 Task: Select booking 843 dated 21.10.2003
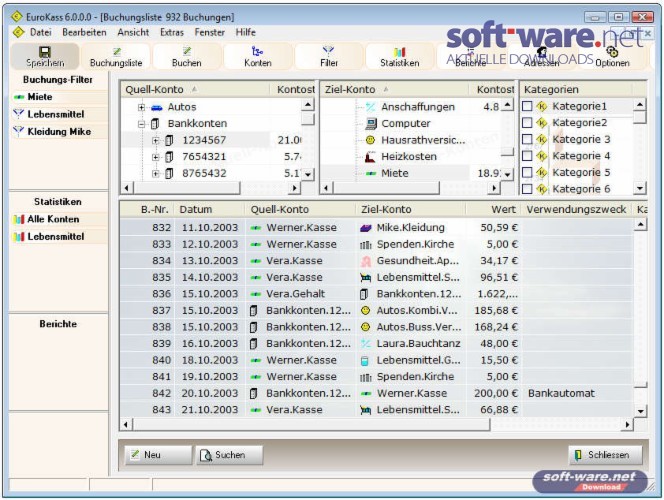(x=377, y=410)
